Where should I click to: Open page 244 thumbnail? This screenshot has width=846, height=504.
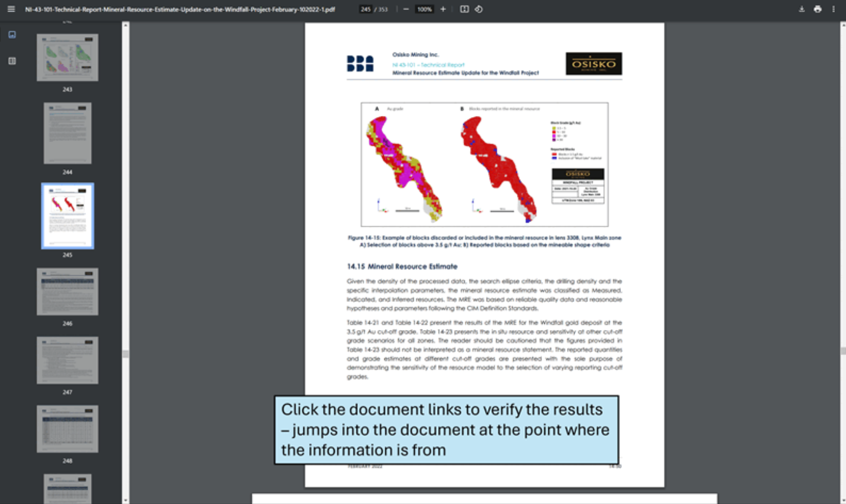point(67,133)
